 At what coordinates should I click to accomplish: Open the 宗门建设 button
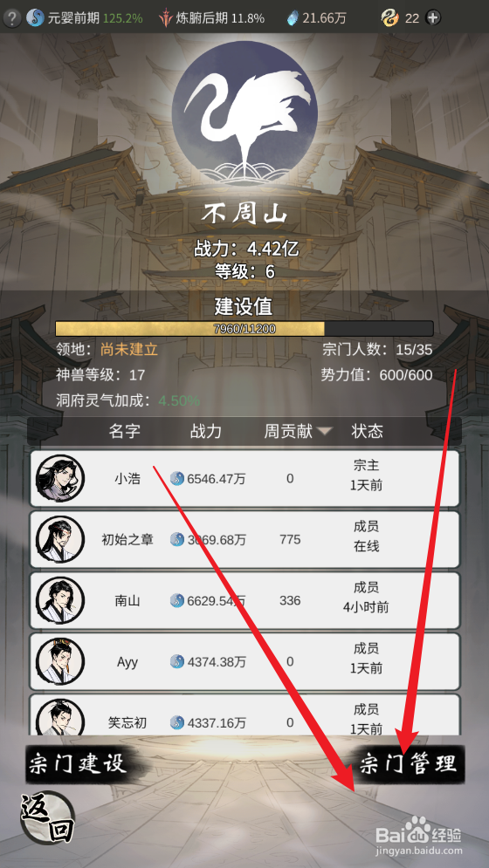coord(77,763)
